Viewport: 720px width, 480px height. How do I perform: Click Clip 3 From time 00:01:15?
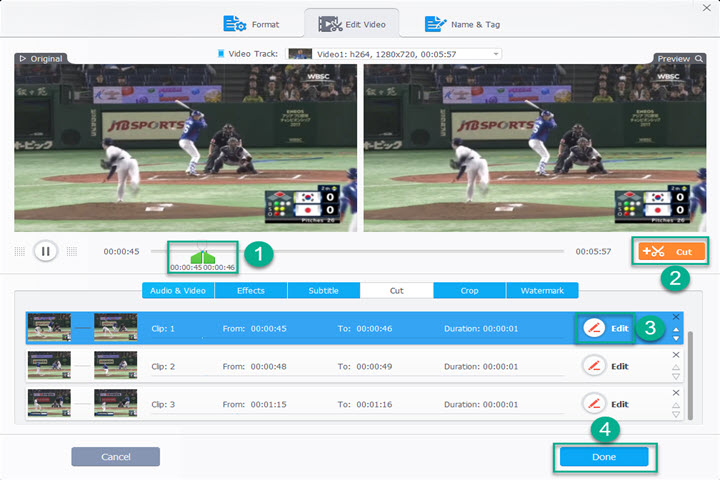[x=269, y=404]
